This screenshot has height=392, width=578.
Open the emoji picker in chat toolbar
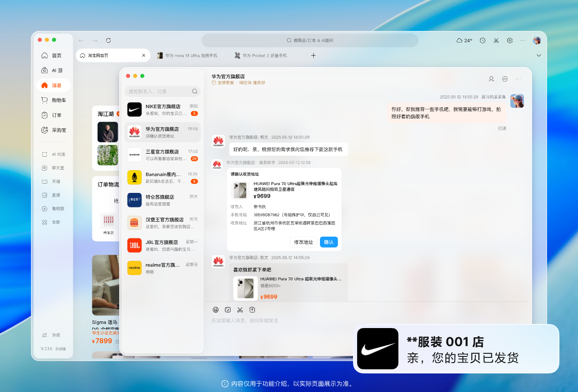[x=216, y=309]
